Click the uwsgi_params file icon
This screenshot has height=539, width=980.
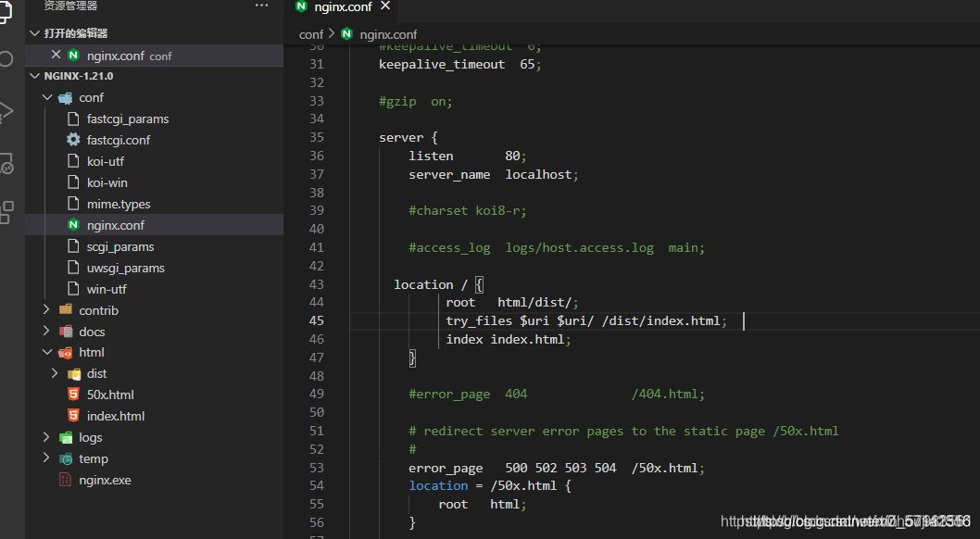click(x=73, y=268)
